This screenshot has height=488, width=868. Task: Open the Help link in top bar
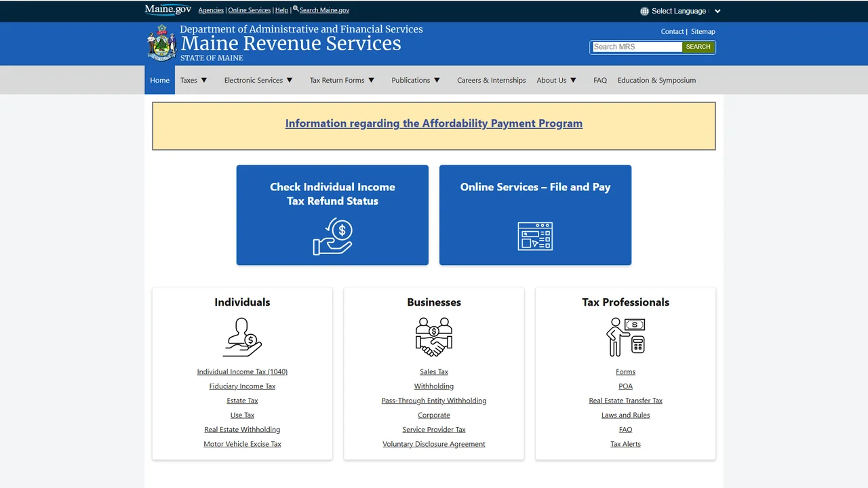coord(281,10)
